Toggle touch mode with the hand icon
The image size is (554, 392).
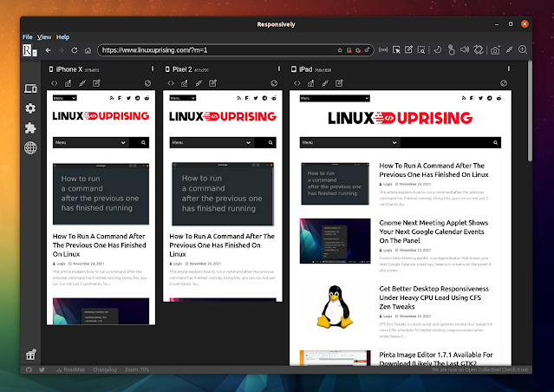pos(451,49)
